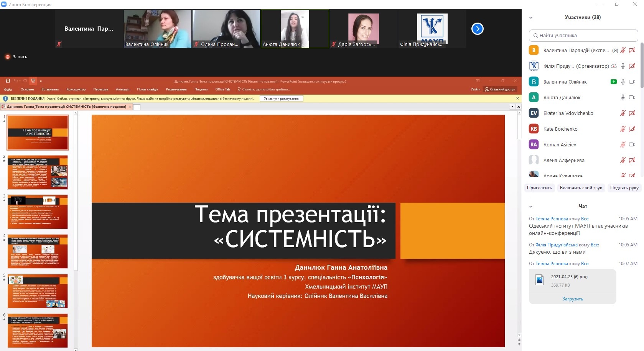The width and height of the screenshot is (644, 351).
Task: Click green screen-share icon beside Валентина Олійник
Action: click(x=613, y=82)
